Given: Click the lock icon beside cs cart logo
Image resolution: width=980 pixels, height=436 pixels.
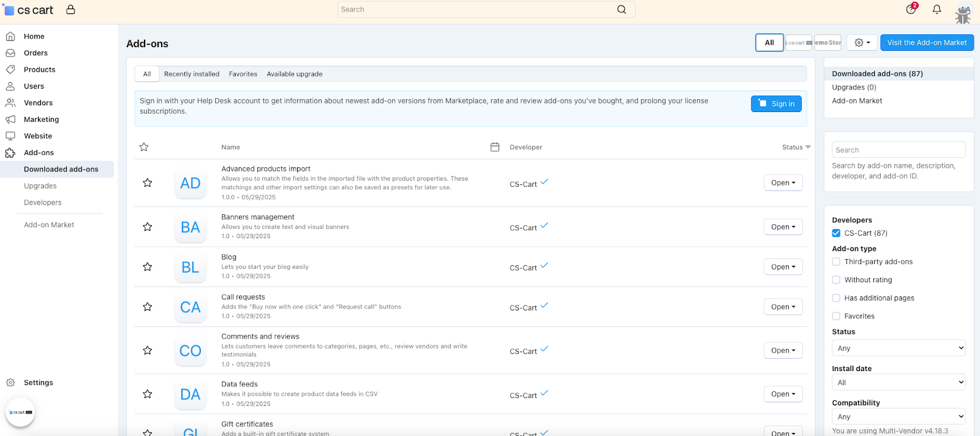Looking at the screenshot, I should [70, 9].
